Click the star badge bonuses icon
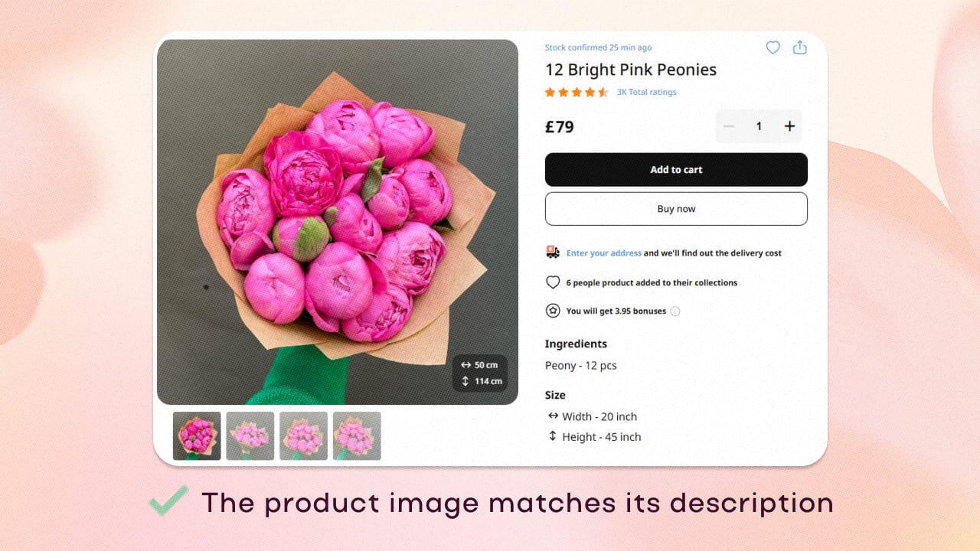Viewport: 980px width, 551px height. [553, 311]
